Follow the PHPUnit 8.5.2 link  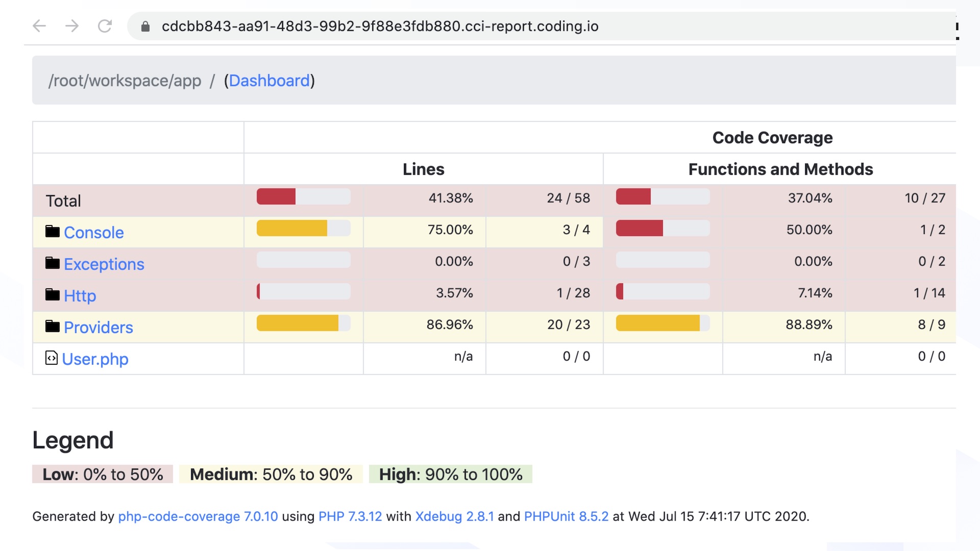coord(566,516)
